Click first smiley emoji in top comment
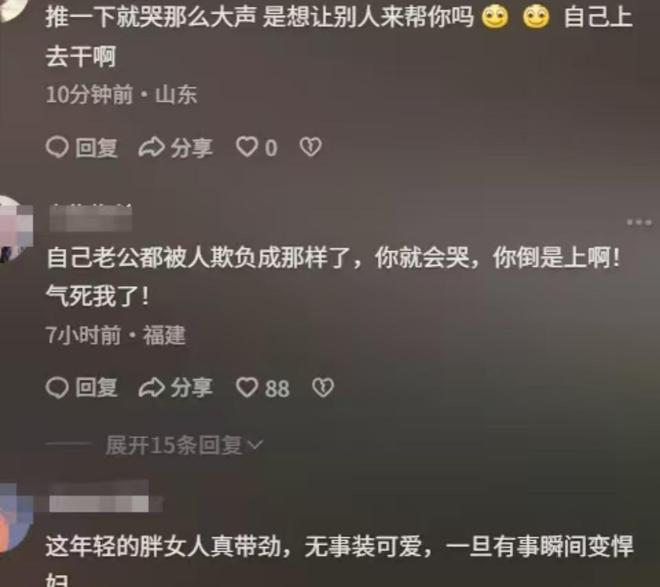 (x=495, y=18)
